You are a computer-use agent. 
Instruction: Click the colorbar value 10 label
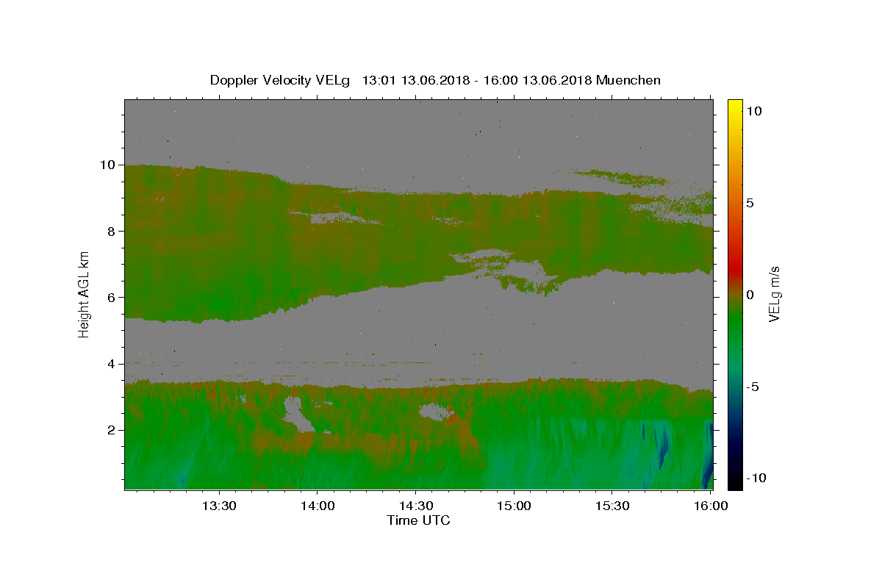753,110
